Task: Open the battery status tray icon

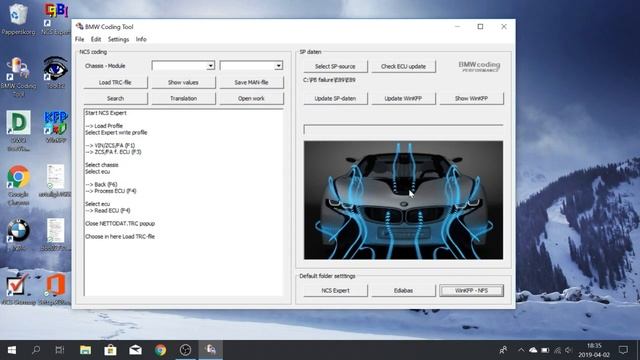Action: (545, 350)
